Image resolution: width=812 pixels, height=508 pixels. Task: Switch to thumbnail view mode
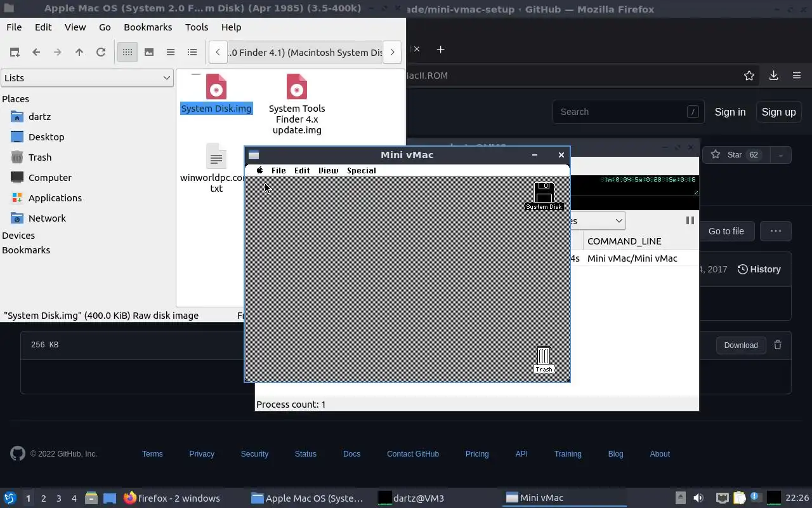(149, 52)
